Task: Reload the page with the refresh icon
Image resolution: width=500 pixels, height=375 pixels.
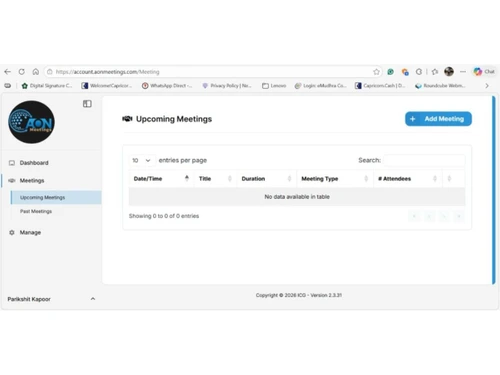Action: 22,72
